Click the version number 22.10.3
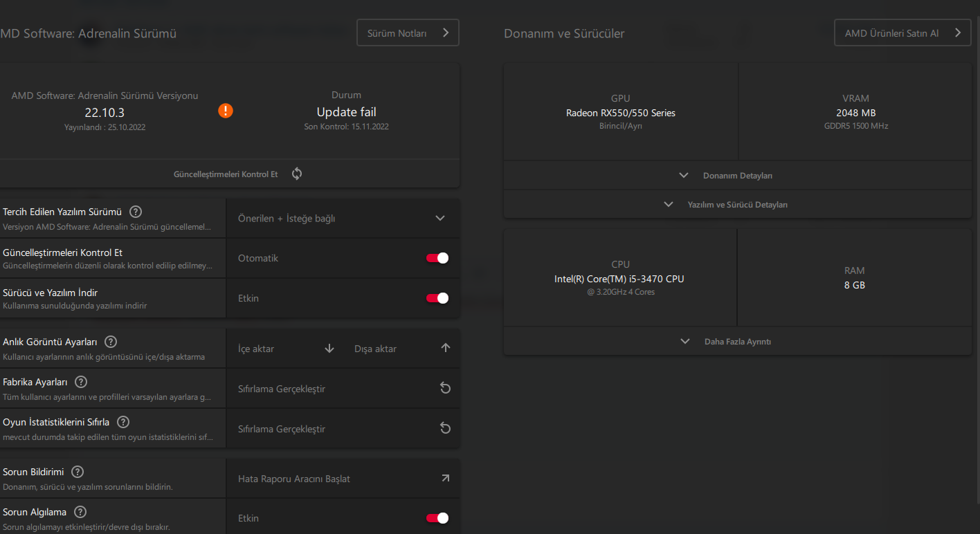 point(105,113)
